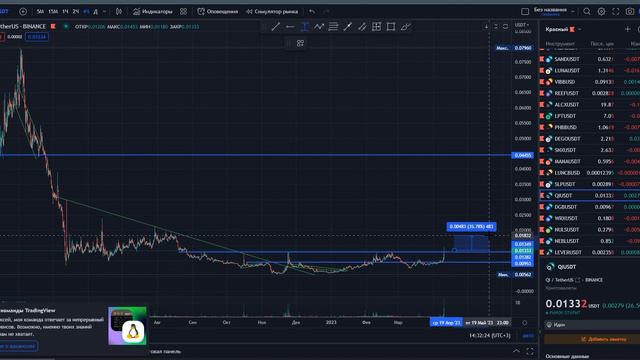This screenshot has width=640, height=360.
Task: Click the layout icon below drawing toolbar
Action: pyautogui.click(x=300, y=43)
